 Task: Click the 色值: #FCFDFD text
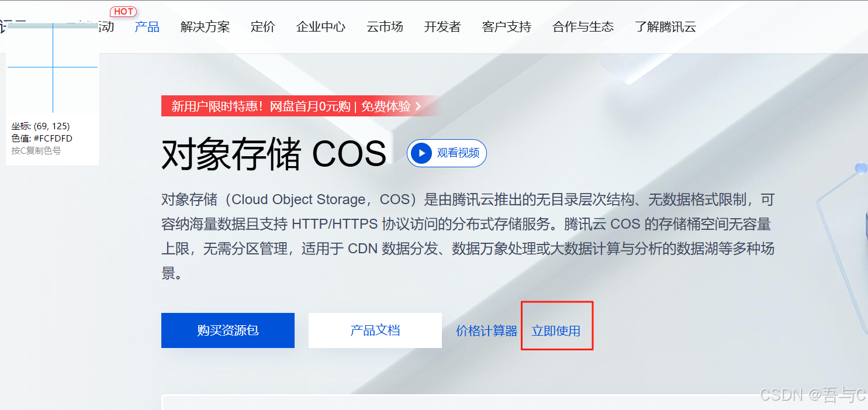click(x=42, y=139)
